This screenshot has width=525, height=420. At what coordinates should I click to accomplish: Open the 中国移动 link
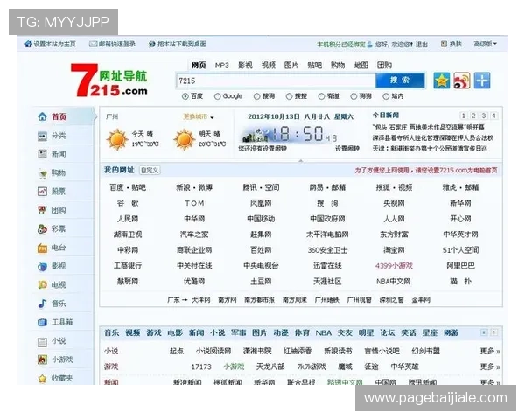pos(261,219)
